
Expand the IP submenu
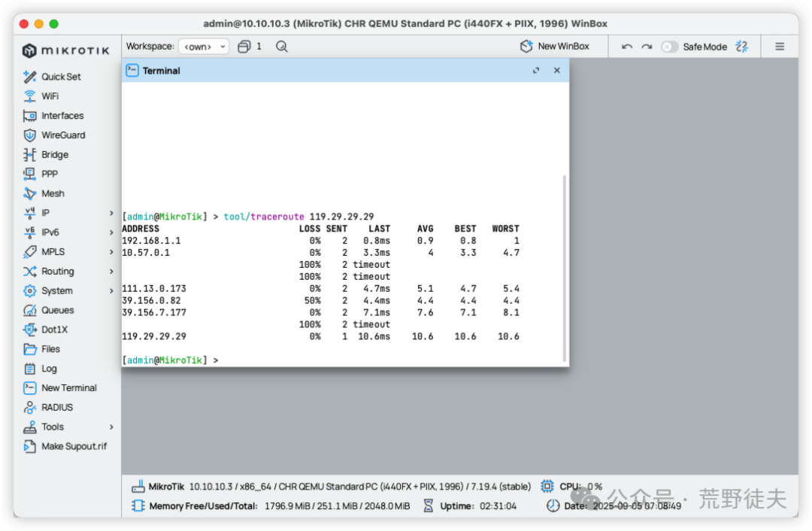coord(111,213)
